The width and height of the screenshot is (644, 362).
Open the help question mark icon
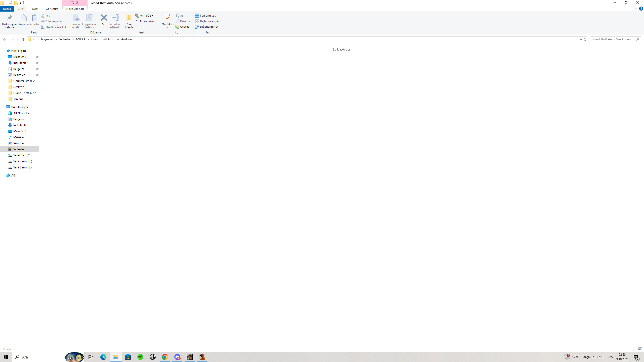point(641,9)
